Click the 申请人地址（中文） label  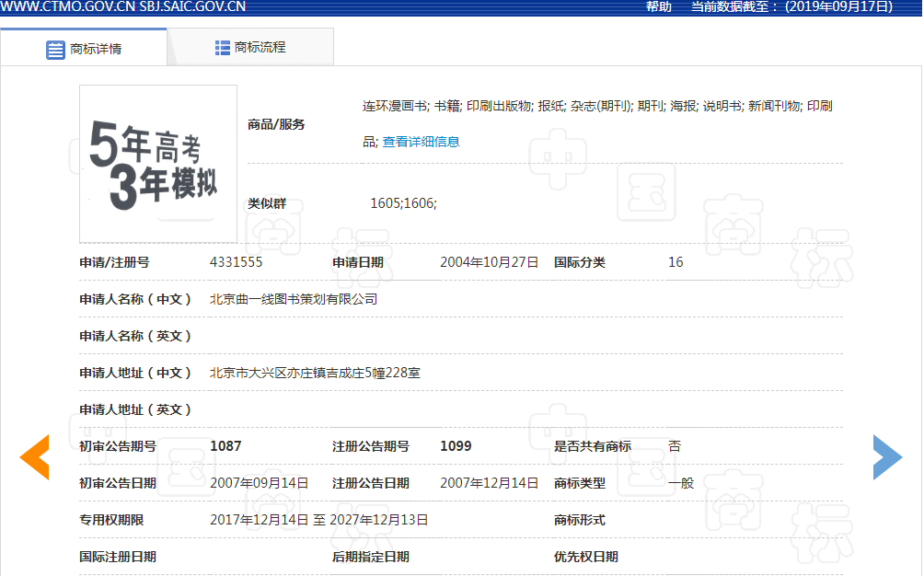(135, 373)
